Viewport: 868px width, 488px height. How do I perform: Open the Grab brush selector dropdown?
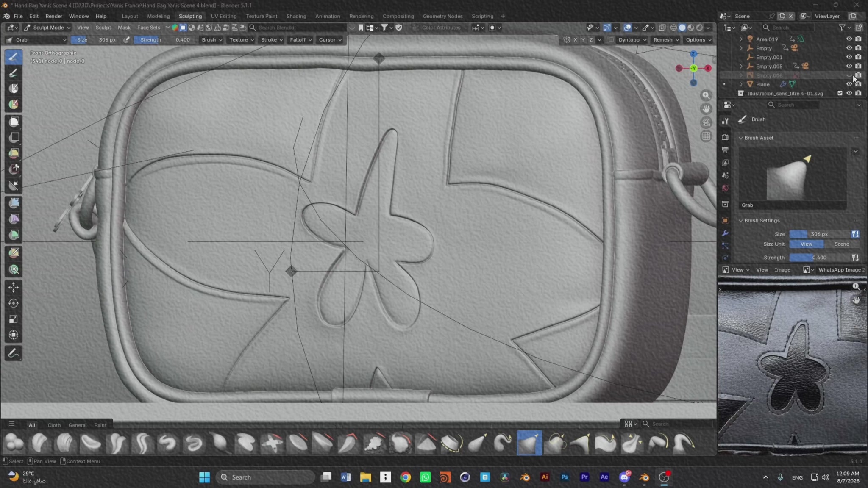click(36, 40)
